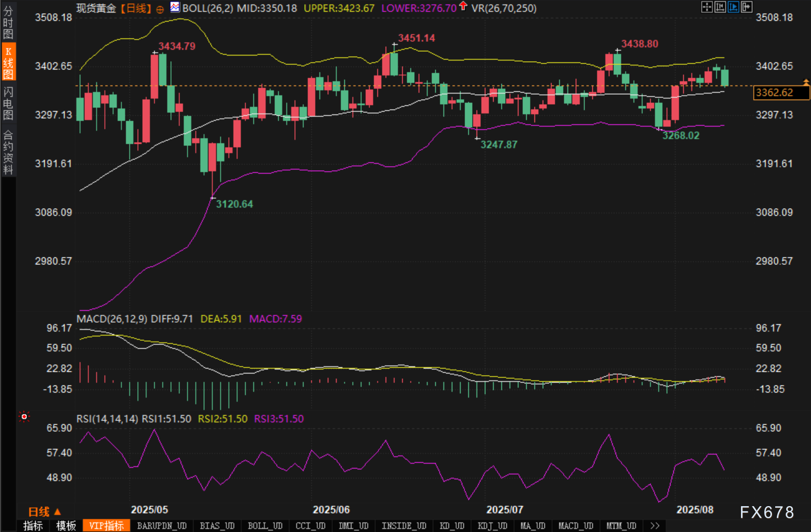811x532 pixels.
Task: Click the blue highlighted axis play icon
Action: pyautogui.click(x=733, y=7)
